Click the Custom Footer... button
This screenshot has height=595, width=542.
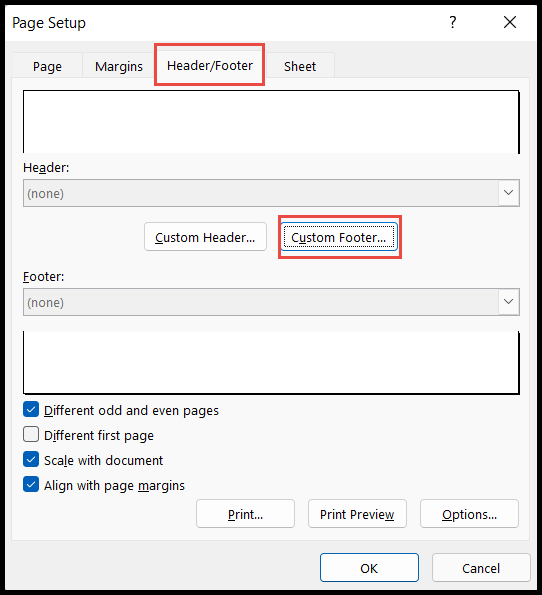339,237
